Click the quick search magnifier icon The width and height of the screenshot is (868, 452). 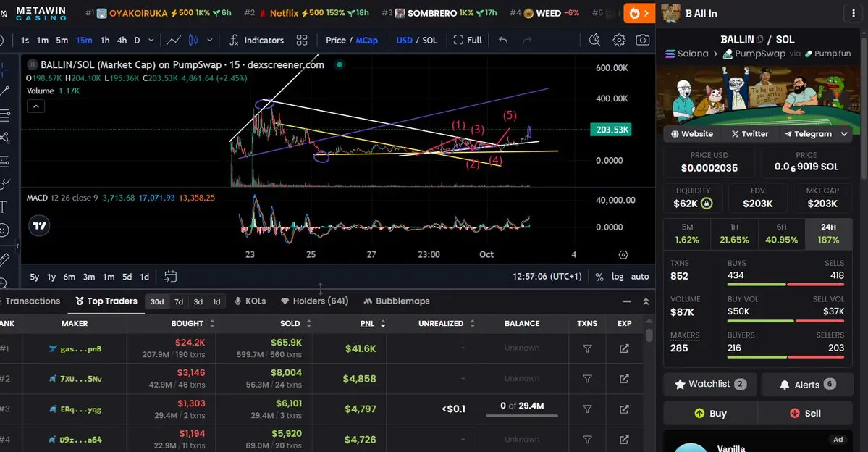594,40
